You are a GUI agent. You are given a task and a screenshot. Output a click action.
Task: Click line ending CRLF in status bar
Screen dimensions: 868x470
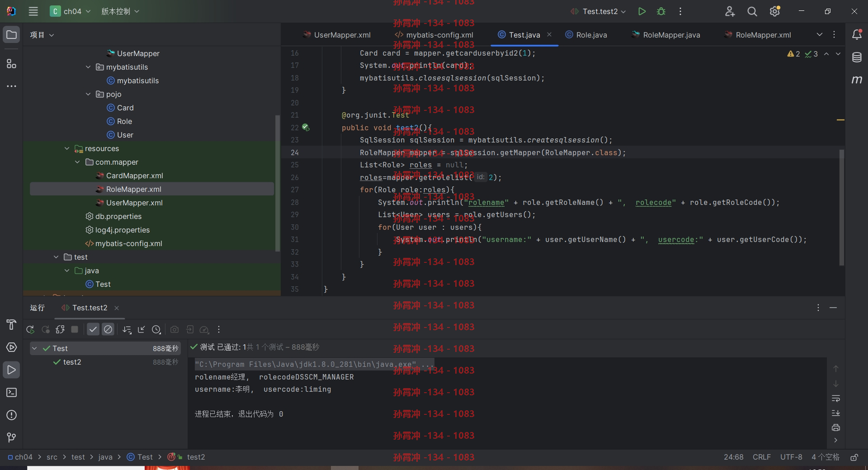pos(761,457)
